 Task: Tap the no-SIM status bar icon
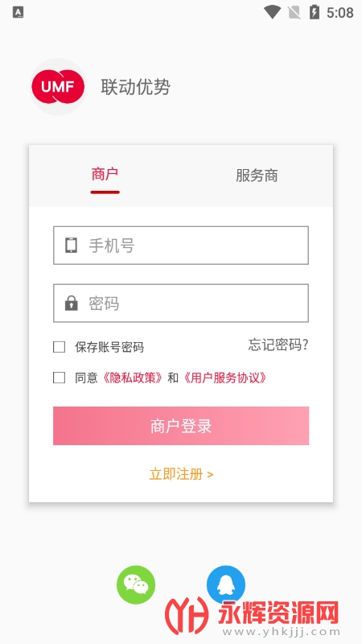[x=294, y=13]
